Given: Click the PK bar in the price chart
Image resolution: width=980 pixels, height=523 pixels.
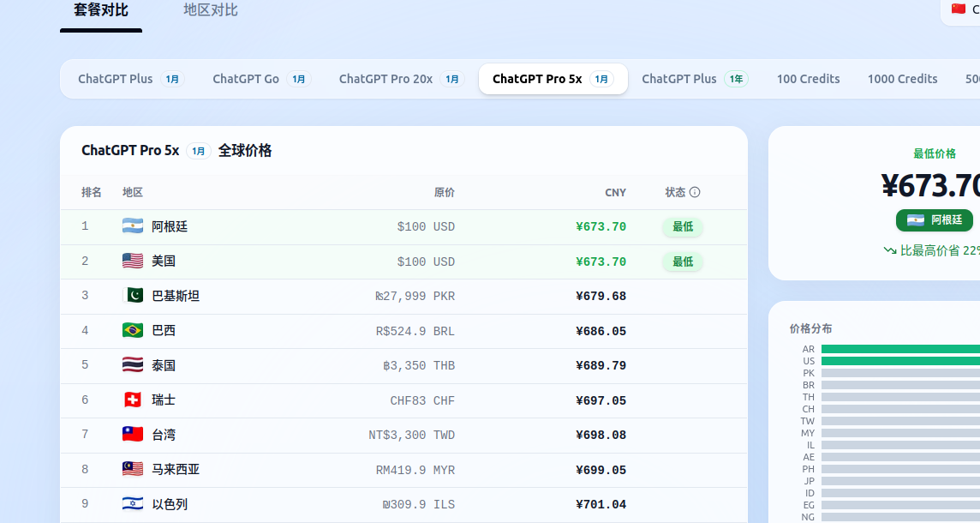Looking at the screenshot, I should (900, 373).
